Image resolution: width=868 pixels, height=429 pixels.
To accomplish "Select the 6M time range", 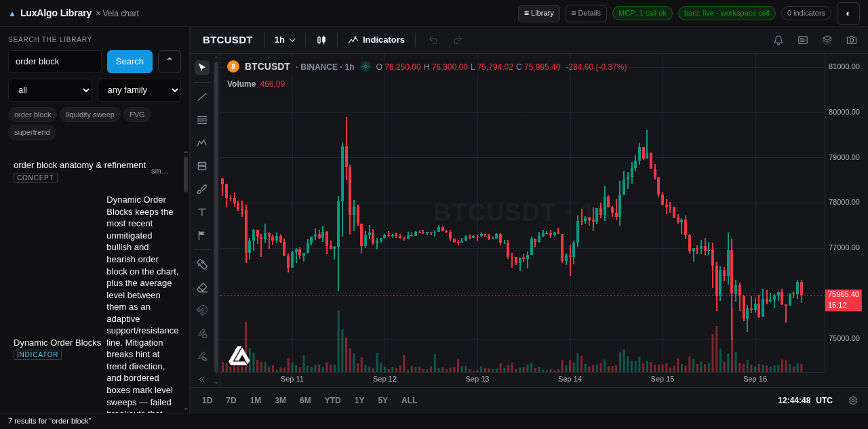I will (x=305, y=401).
